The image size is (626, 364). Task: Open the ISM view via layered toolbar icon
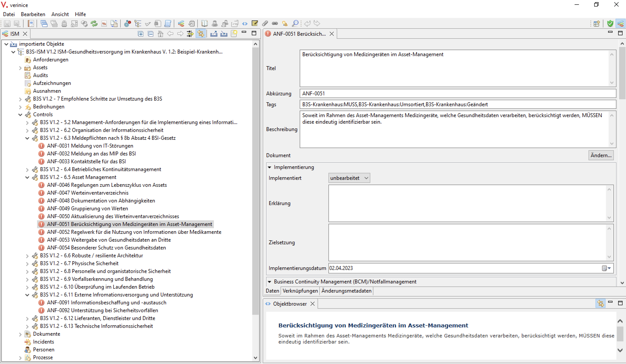tap(181, 24)
